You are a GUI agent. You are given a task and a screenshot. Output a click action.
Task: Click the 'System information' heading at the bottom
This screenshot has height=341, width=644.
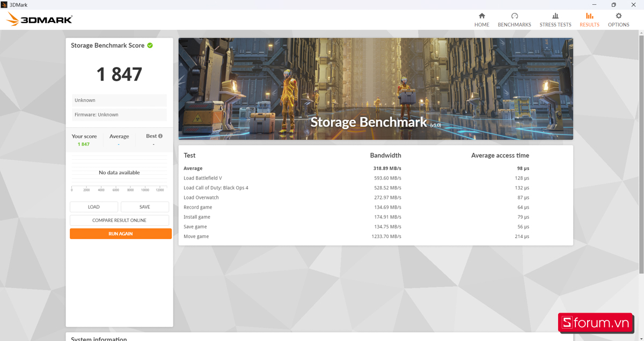point(99,339)
